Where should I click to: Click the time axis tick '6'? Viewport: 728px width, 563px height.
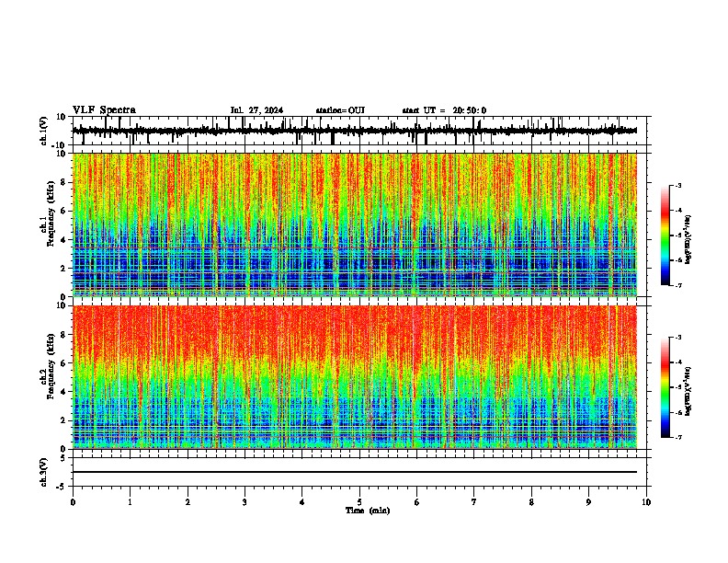point(416,502)
